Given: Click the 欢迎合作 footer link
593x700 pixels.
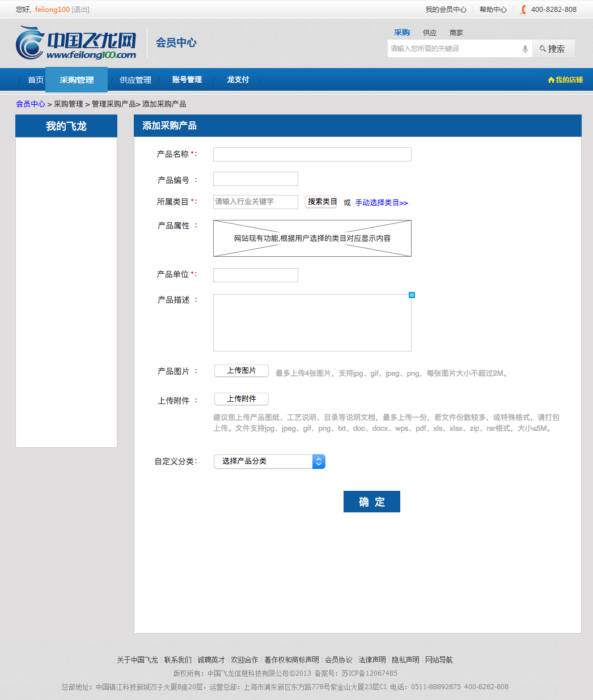Looking at the screenshot, I should pyautogui.click(x=244, y=660).
